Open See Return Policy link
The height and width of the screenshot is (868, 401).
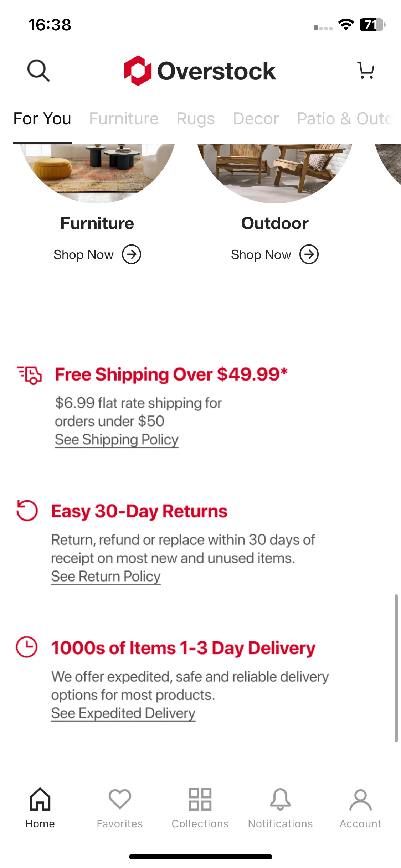[x=106, y=577]
